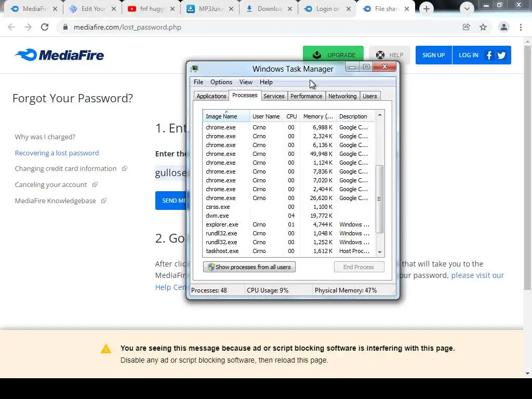Click the SIGN UP button
532x399 pixels.
[434, 55]
